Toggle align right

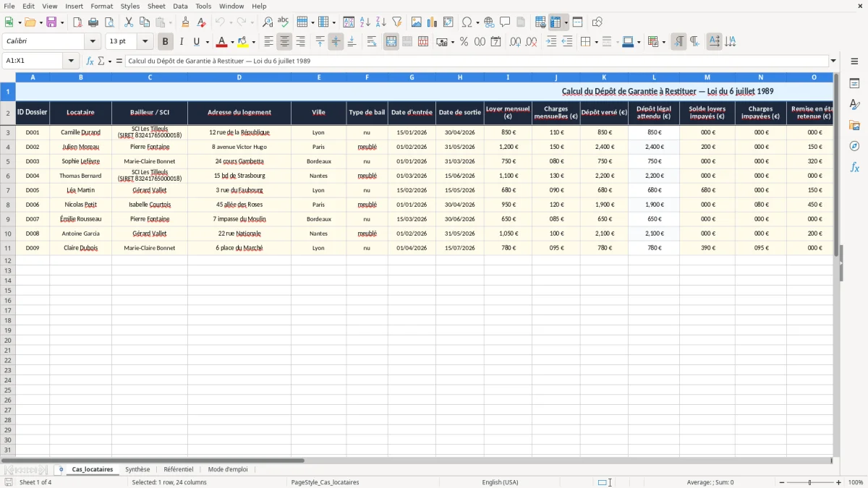[x=300, y=42]
